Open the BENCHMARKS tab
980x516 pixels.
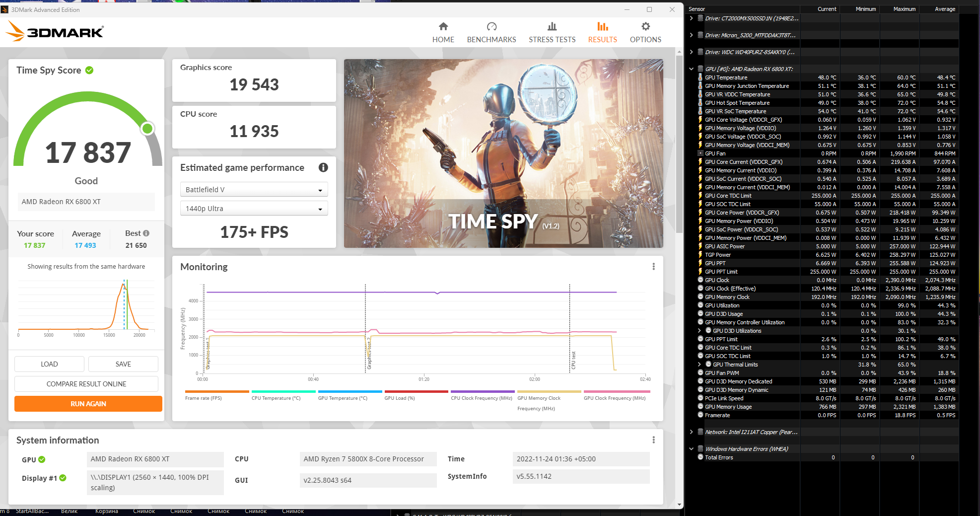pyautogui.click(x=491, y=33)
